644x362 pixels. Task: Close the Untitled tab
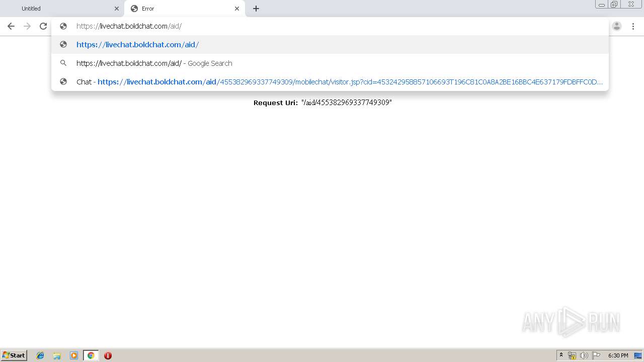[x=117, y=9]
